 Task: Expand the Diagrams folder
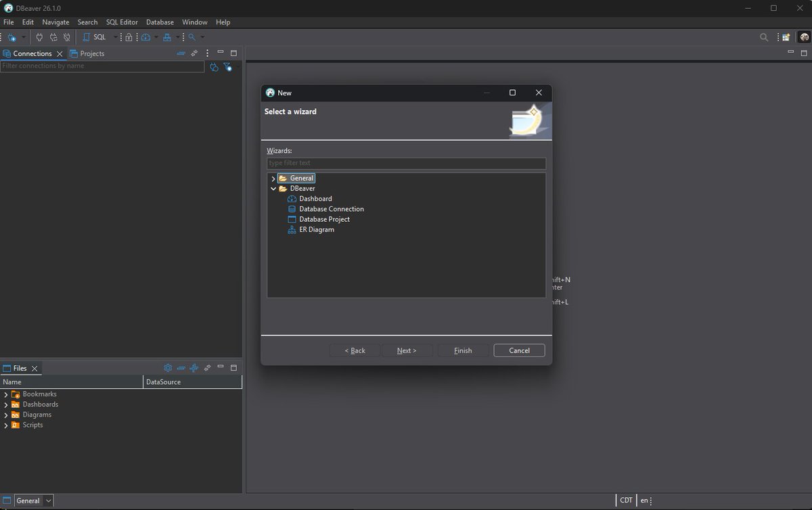click(6, 415)
